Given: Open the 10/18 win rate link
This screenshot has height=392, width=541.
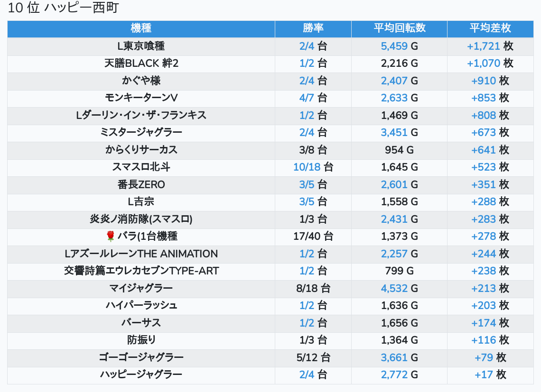Looking at the screenshot, I should tap(307, 167).
